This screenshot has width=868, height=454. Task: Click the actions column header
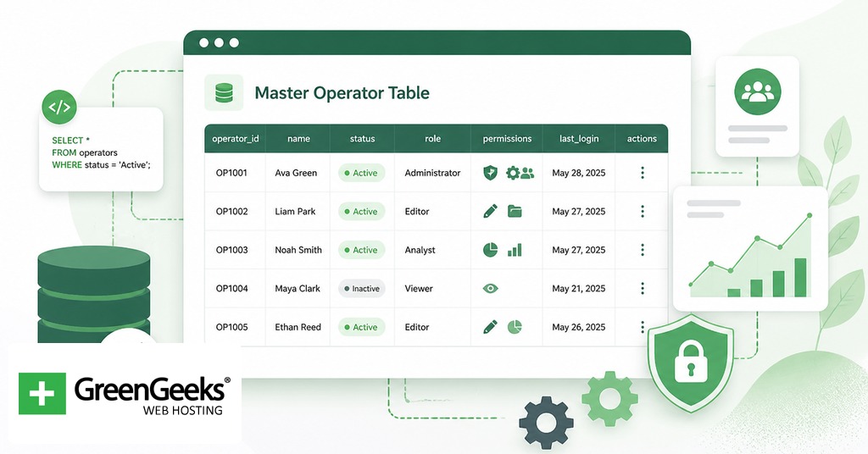click(x=642, y=139)
